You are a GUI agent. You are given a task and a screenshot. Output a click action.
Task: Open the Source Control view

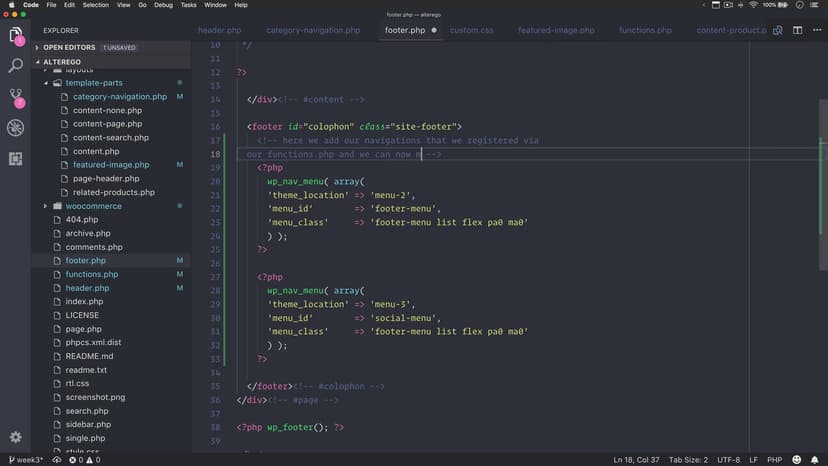[16, 97]
